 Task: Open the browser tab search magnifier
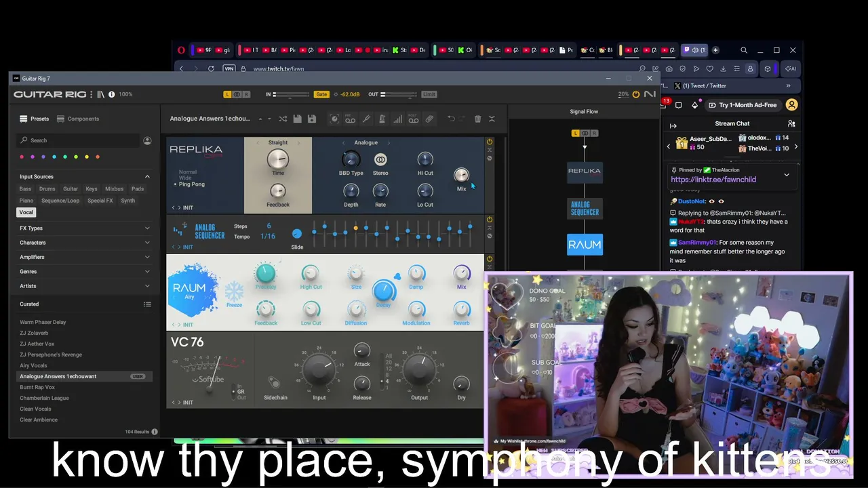coord(744,50)
